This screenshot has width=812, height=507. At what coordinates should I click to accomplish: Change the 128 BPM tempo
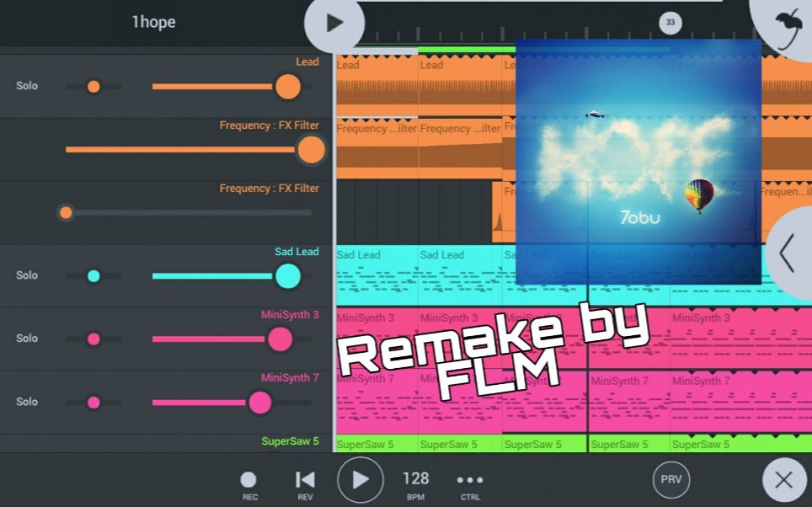coord(415,485)
